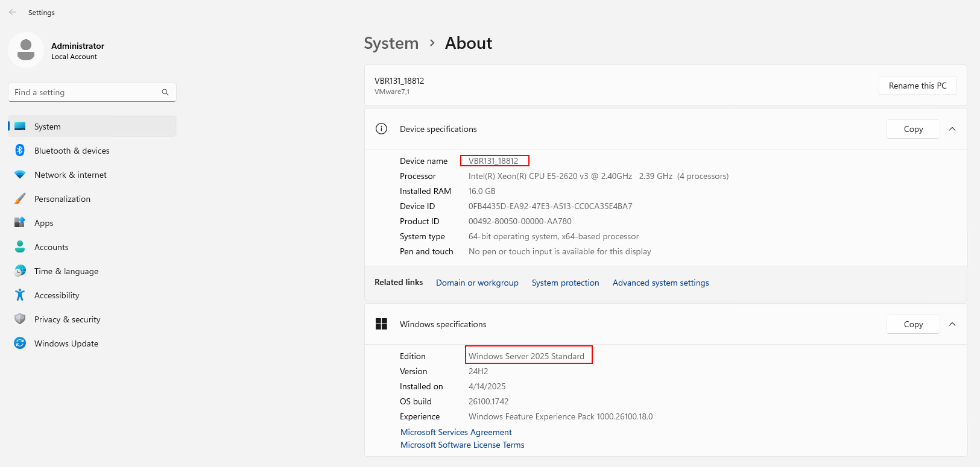Click the System type 64-bit value
The height and width of the screenshot is (467, 980).
pyautogui.click(x=554, y=236)
